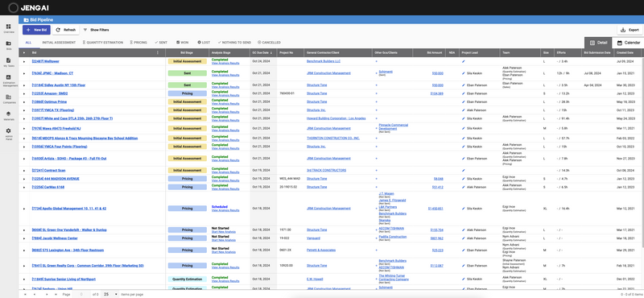Edit project lead pencil on Optimus Prime row
The width and height of the screenshot is (644, 298).
(x=464, y=101)
